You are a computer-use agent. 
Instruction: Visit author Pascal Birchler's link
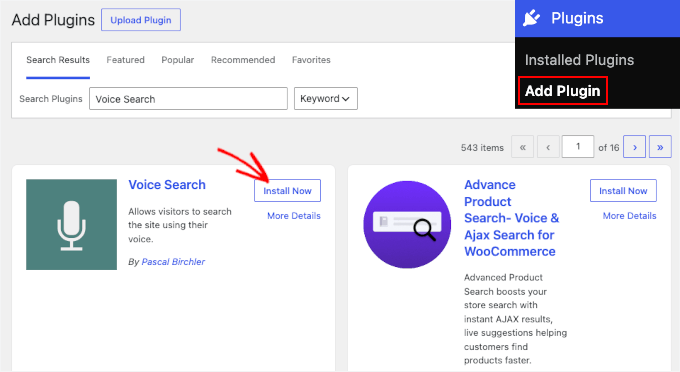(173, 262)
